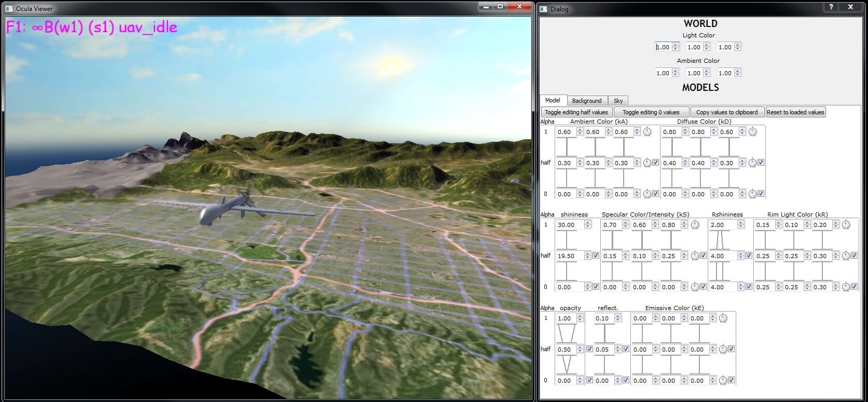
Task: Toggle the Rshininess alpha-0 checkbox
Action: (749, 287)
